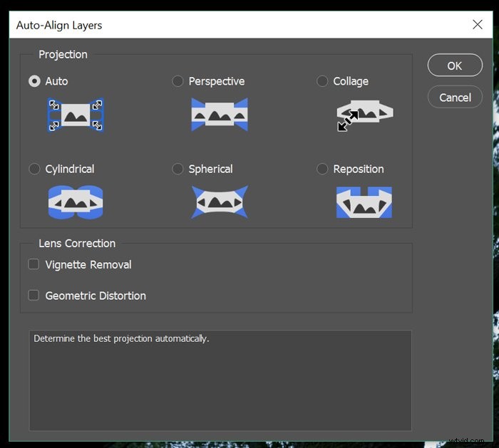Switch to the Cylindrical radio button
The width and height of the screenshot is (499, 448).
pos(34,169)
